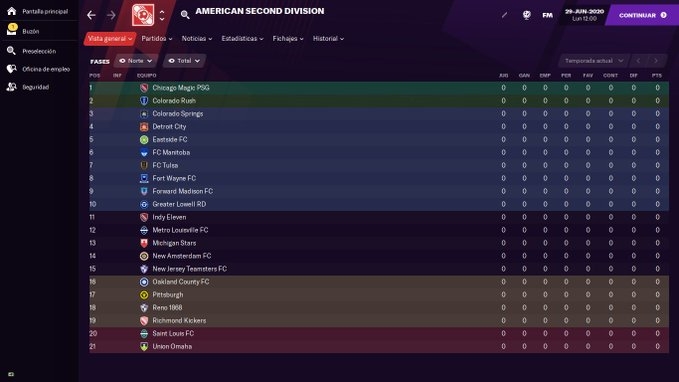Click the Continuar button
The image size is (679, 382).
pyautogui.click(x=643, y=15)
